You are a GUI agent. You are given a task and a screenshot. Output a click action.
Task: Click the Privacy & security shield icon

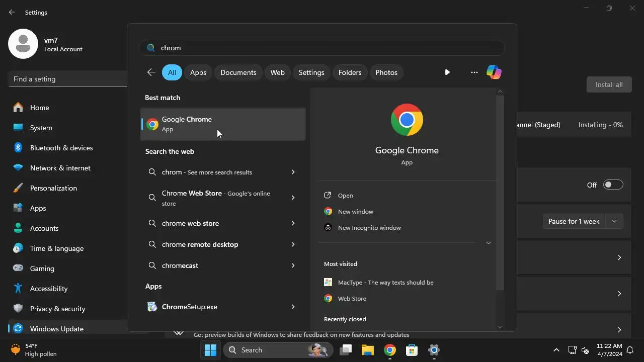pyautogui.click(x=18, y=309)
